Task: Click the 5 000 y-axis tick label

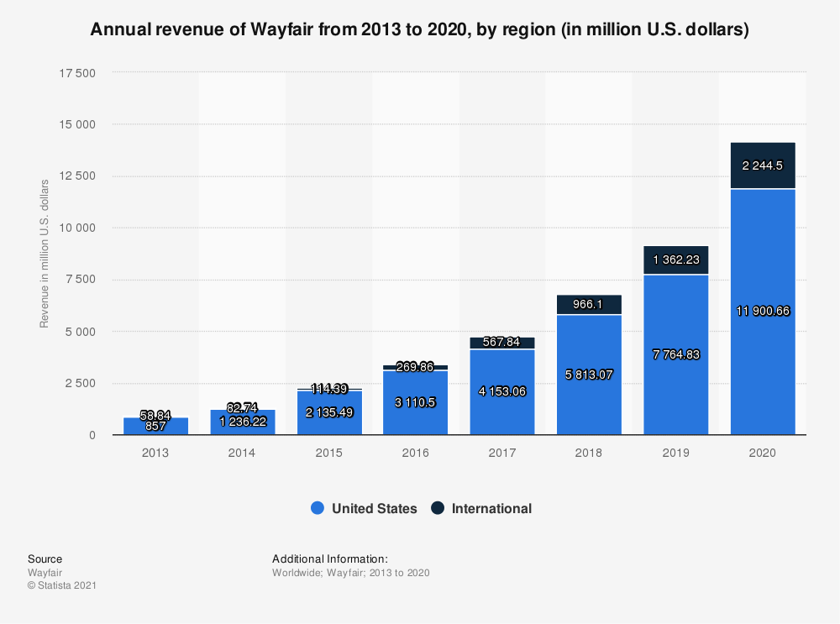Action: [81, 332]
